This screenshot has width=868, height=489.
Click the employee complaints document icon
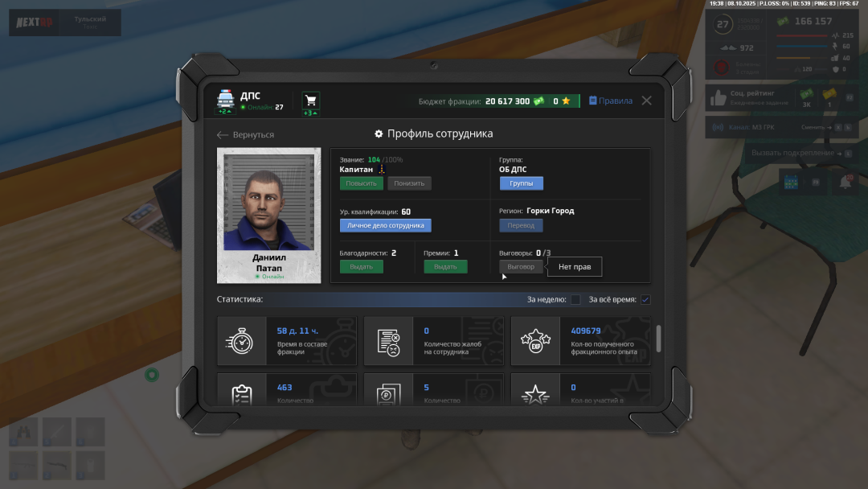coord(388,341)
